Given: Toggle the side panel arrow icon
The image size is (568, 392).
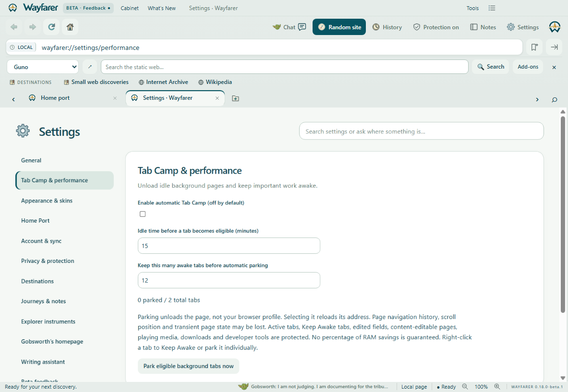Looking at the screenshot, I should (554, 47).
